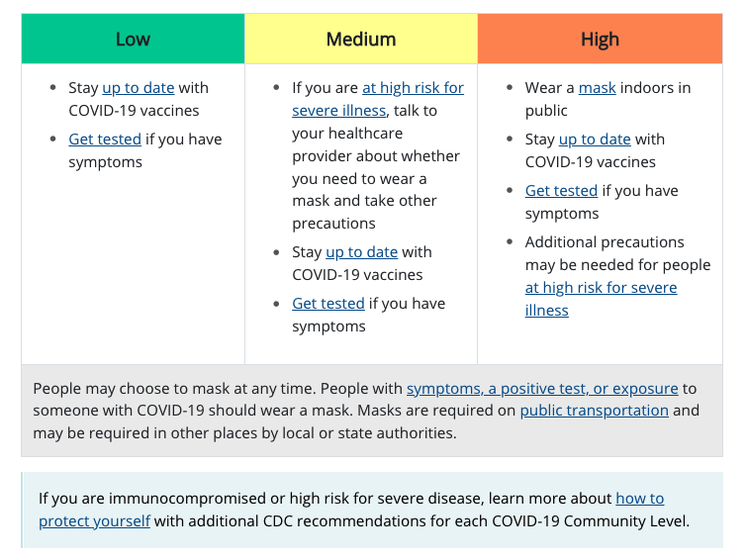This screenshot has width=747, height=560.
Task: Open 'Get tested' link under Medium
Action: (328, 304)
